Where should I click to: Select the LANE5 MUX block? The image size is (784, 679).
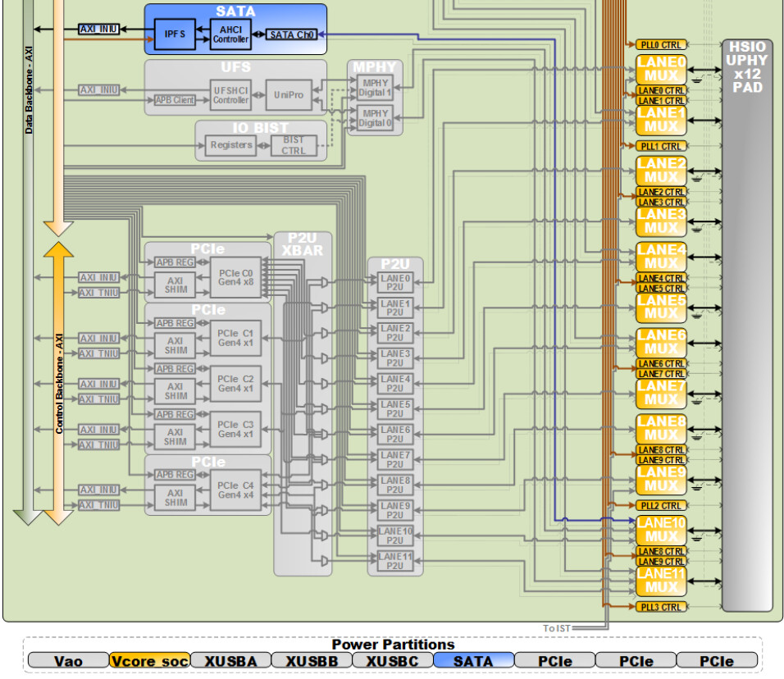click(x=661, y=308)
